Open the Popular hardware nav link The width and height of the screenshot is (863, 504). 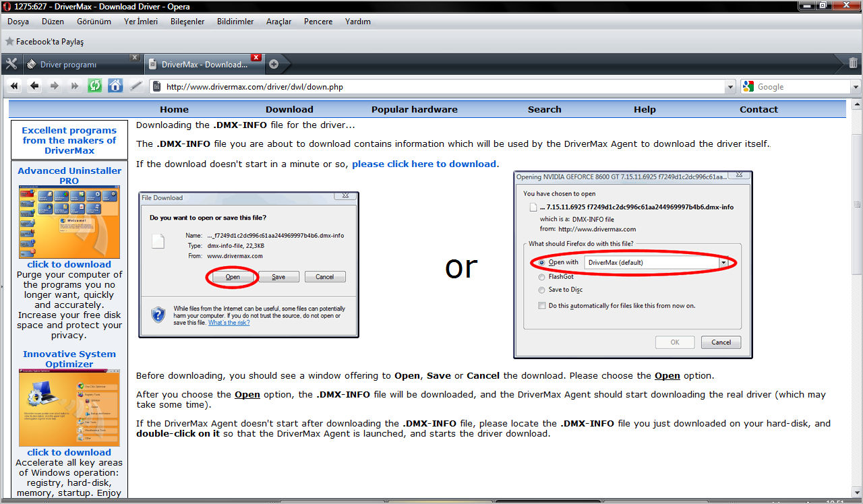[415, 109]
